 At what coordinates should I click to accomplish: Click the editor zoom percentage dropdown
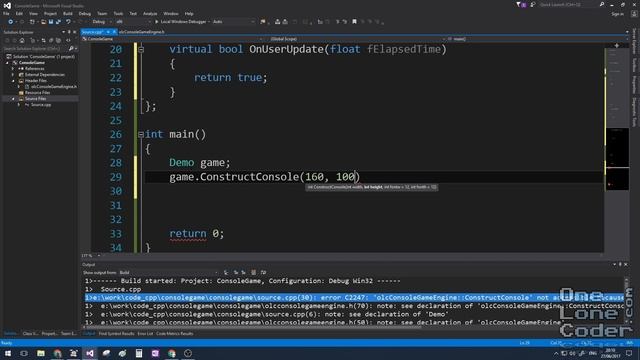coord(92,256)
